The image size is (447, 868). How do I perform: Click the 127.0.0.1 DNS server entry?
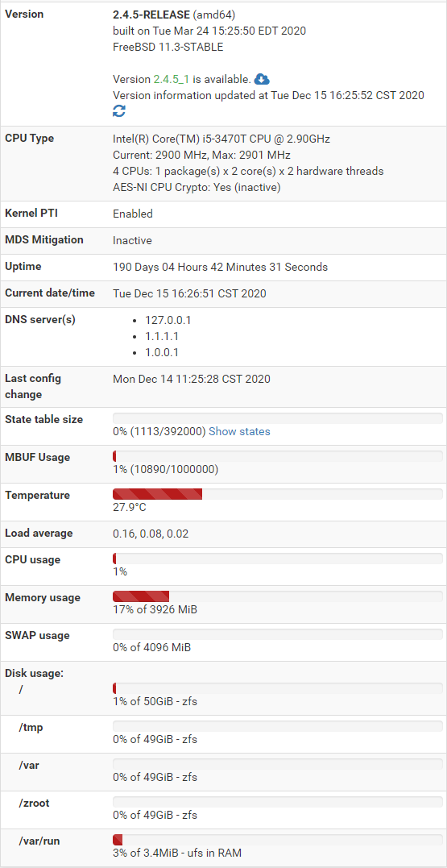tap(168, 321)
